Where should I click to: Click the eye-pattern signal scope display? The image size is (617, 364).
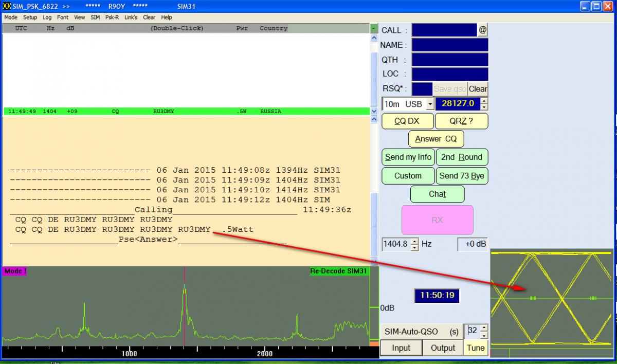(x=553, y=298)
